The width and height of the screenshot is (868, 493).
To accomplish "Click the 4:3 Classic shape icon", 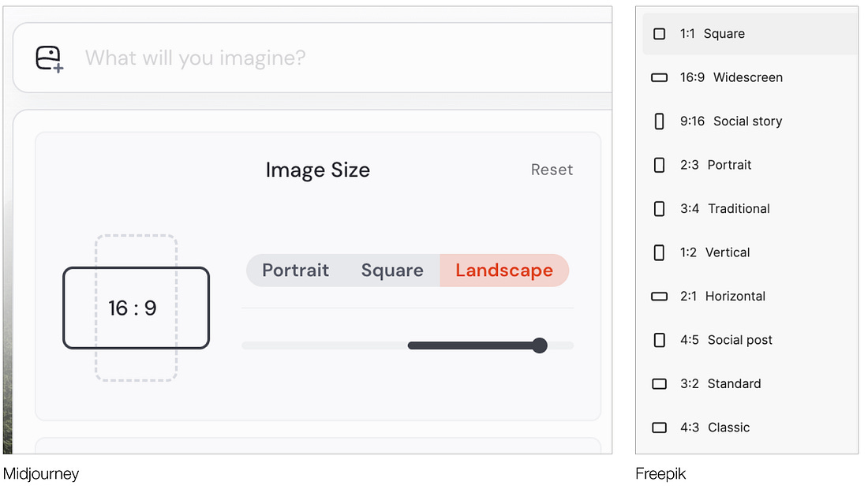I will pos(660,428).
